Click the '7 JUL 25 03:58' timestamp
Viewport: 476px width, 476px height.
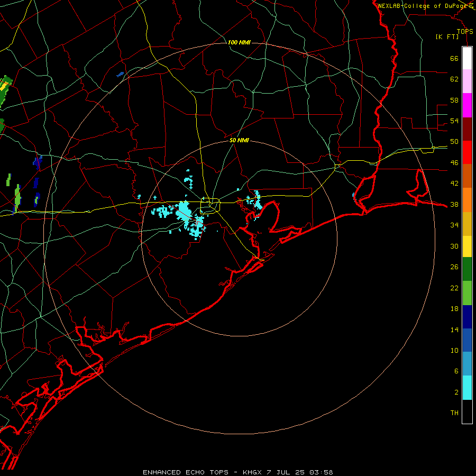click(x=300, y=472)
